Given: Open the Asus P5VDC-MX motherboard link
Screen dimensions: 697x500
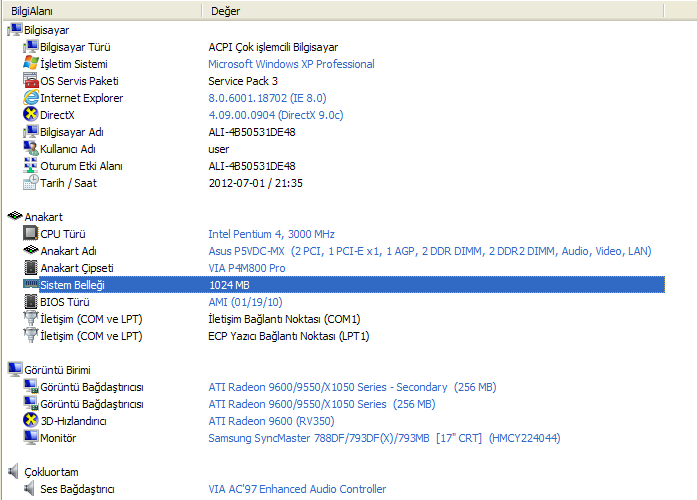Looking at the screenshot, I should point(429,251).
